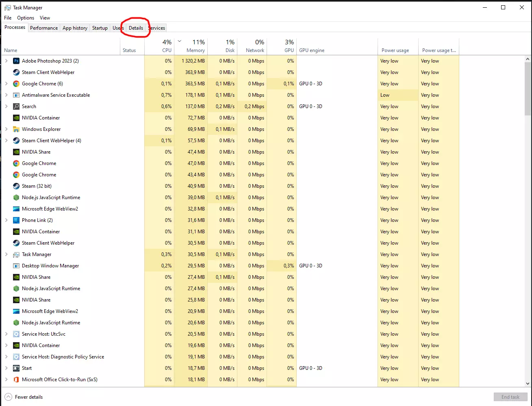
Task: Click the gear icon for Service Host: UtcSvc
Action: pos(16,334)
